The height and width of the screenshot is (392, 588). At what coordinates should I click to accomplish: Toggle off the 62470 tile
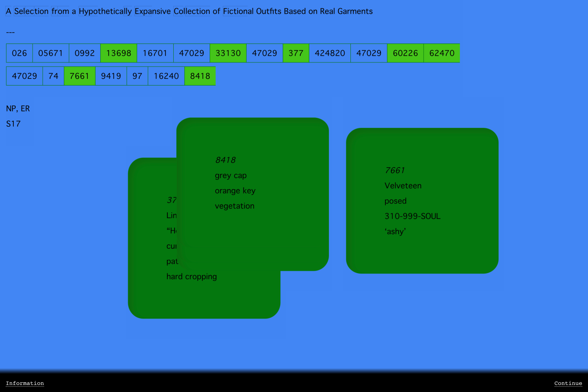tap(442, 53)
